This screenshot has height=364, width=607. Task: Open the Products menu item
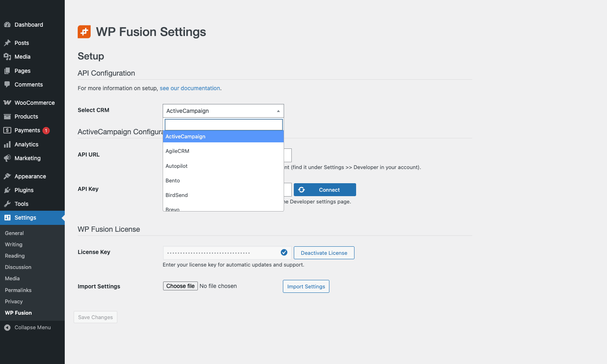click(32, 116)
